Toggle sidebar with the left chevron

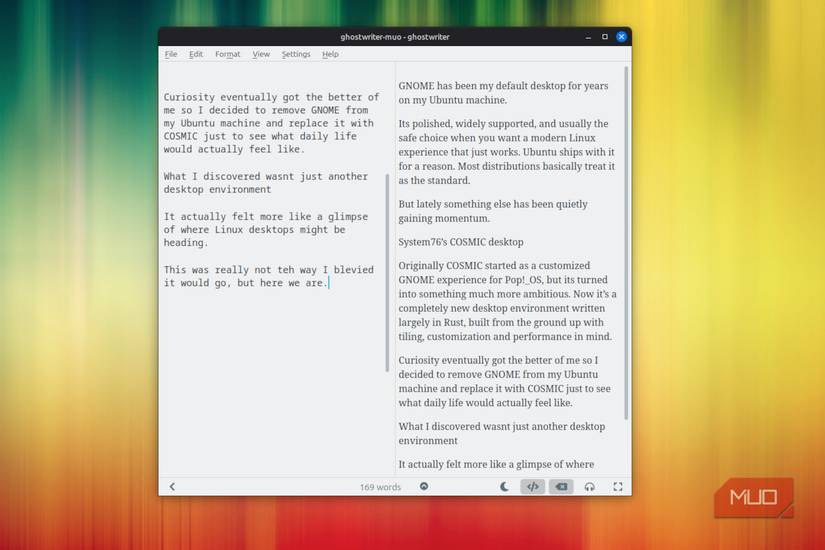coord(172,487)
